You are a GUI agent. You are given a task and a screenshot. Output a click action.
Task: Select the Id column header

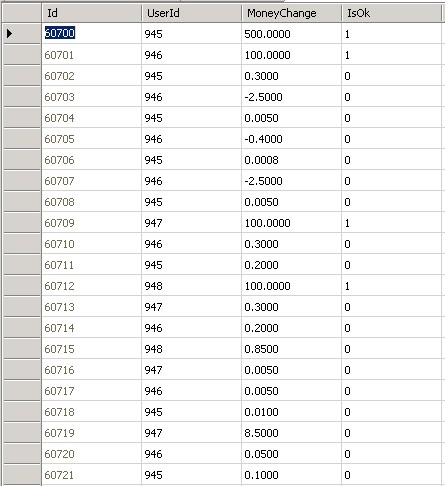pos(91,13)
